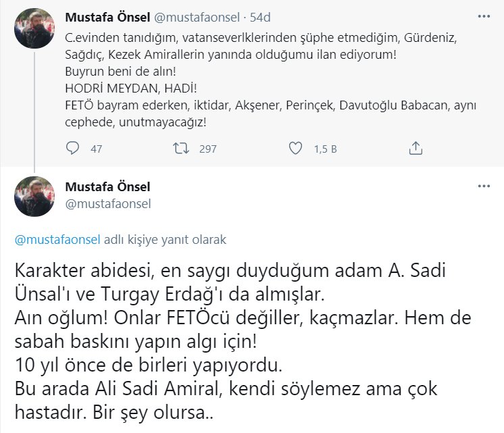Click the 47 replies count
Screen dimensions: 504x433
[x=96, y=149]
